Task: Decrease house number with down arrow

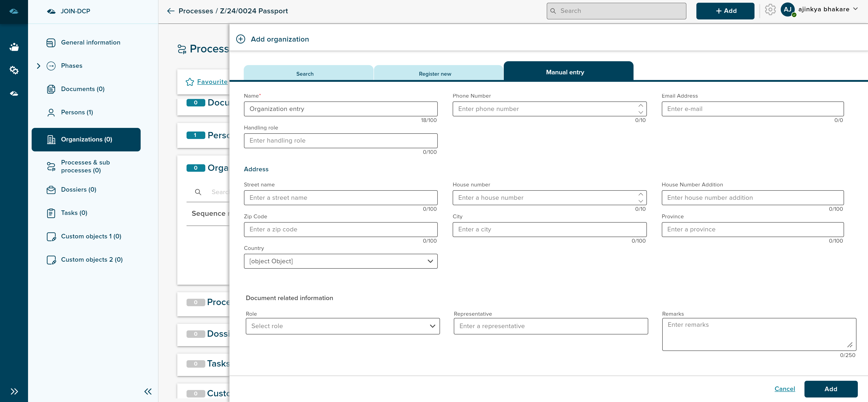Action: coord(641,201)
